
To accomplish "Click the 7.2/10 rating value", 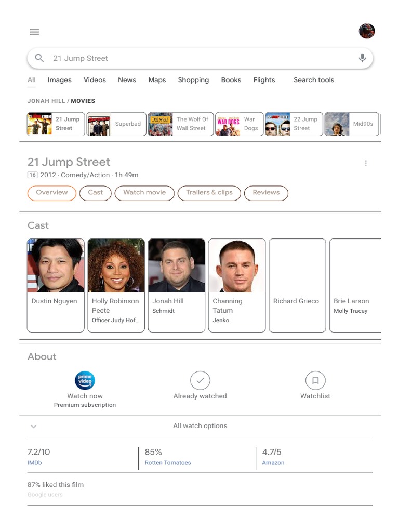I will pos(38,453).
